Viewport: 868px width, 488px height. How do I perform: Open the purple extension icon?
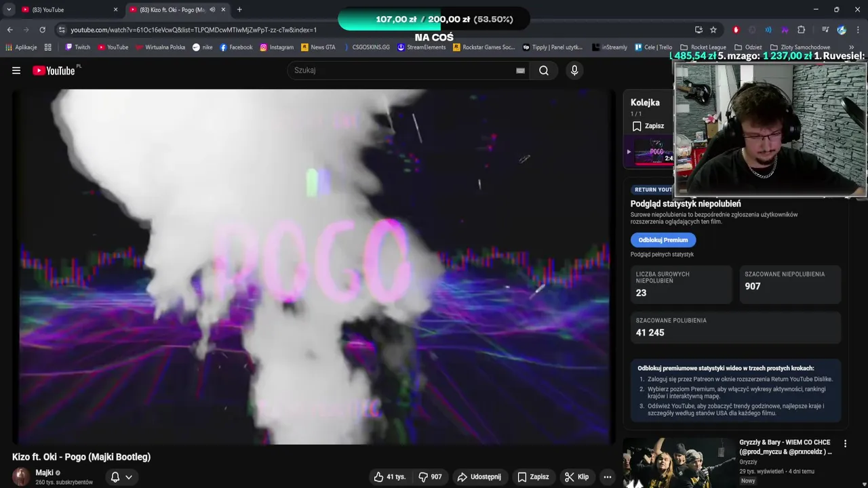click(x=785, y=30)
